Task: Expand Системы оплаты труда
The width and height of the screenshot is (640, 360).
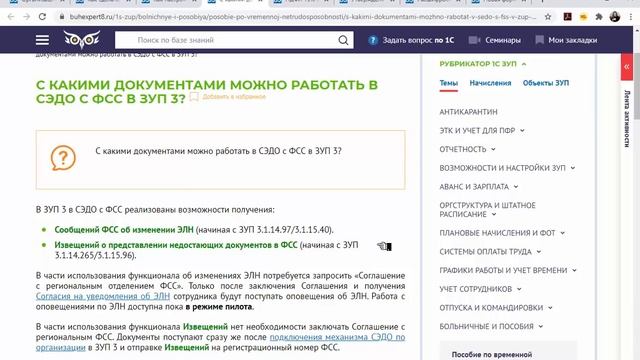Action: tap(539, 252)
